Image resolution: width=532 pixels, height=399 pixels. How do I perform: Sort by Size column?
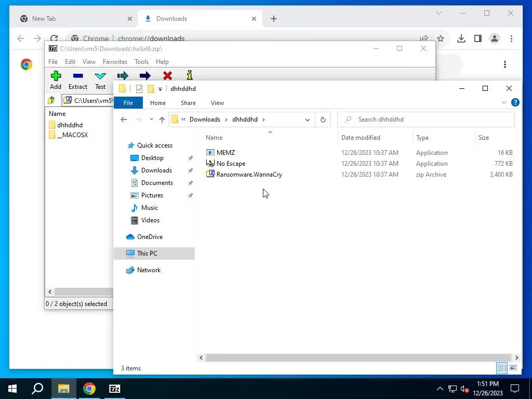click(484, 138)
